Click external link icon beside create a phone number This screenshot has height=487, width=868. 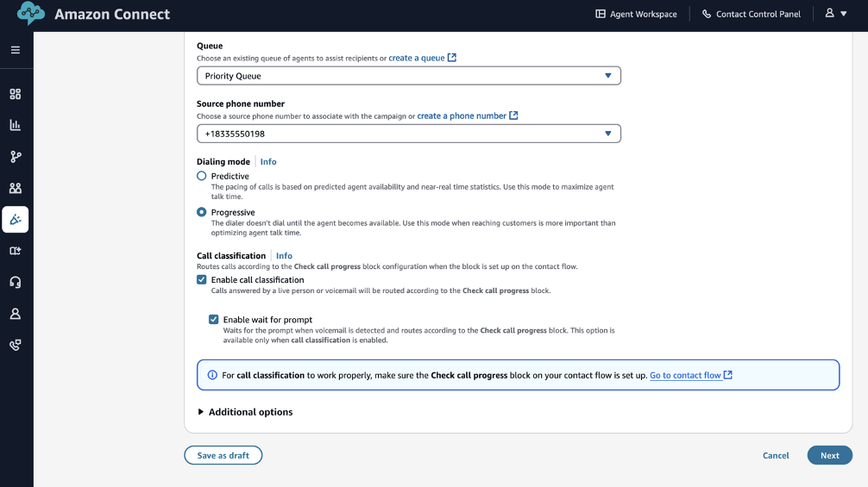513,116
